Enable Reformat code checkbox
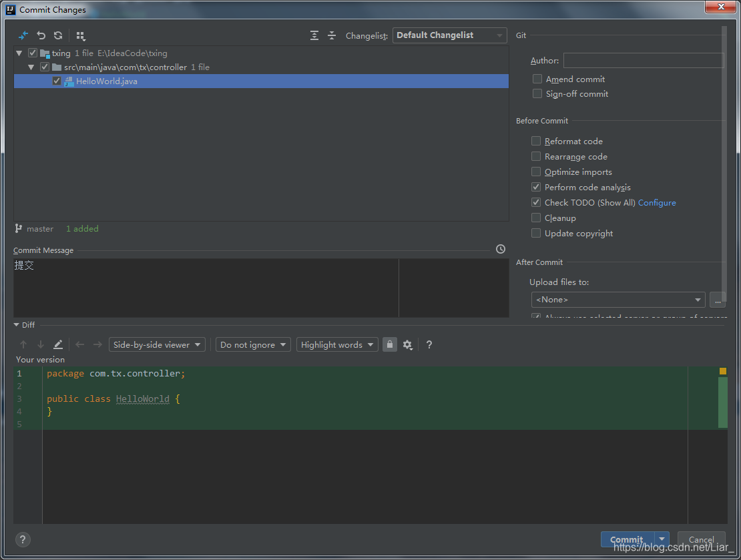Viewport: 741px width, 560px height. tap(536, 141)
